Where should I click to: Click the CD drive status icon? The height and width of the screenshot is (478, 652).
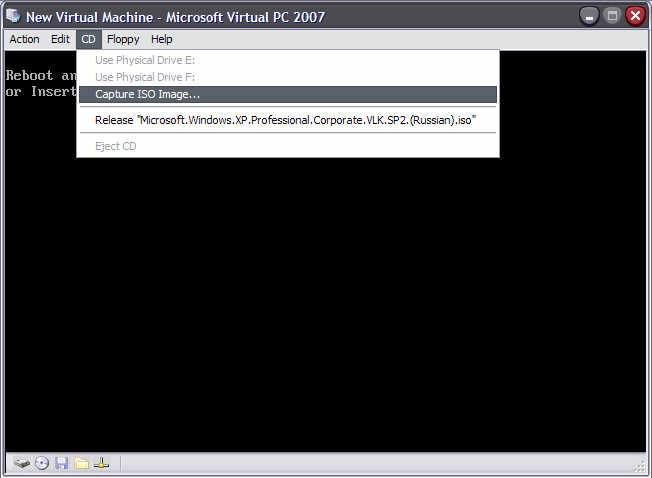point(42,463)
